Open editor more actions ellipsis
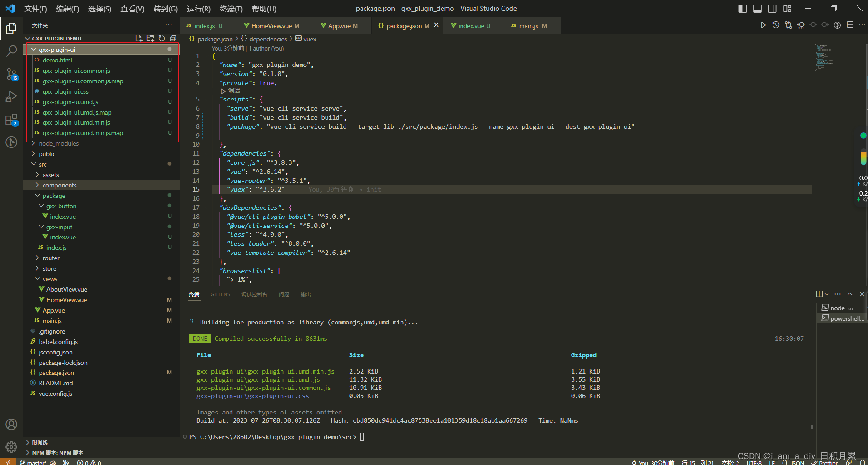 862,25
